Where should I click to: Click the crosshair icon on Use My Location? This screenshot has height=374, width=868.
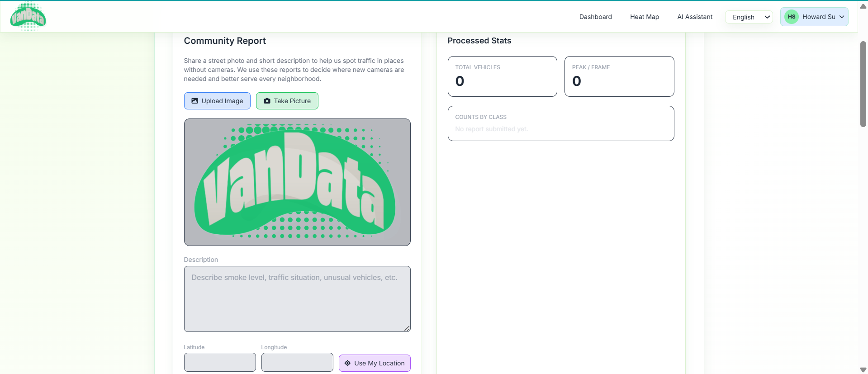click(347, 363)
